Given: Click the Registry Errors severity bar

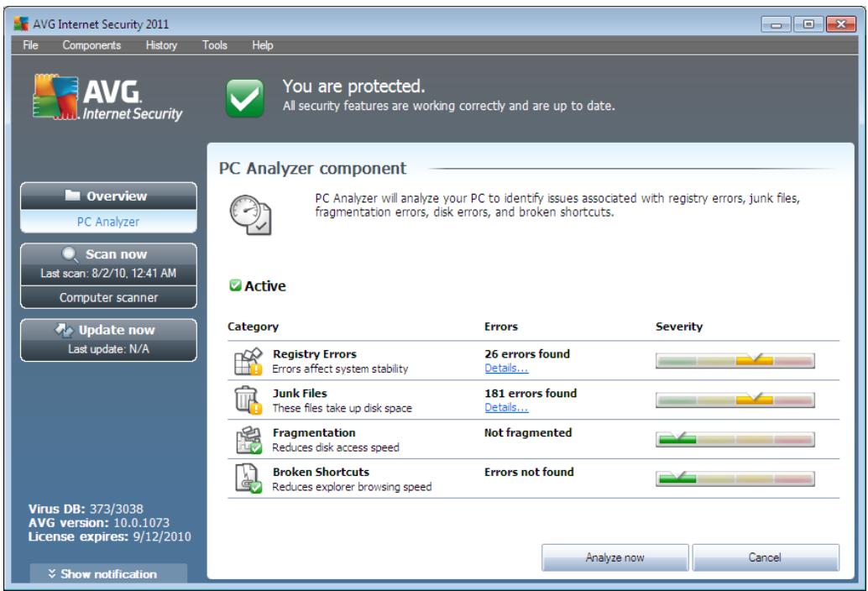Looking at the screenshot, I should [735, 360].
